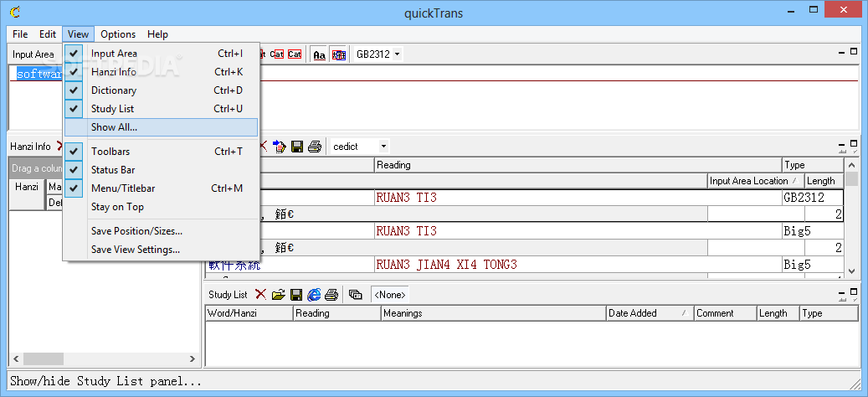Toggle Toolbars in View menu
868x397 pixels.
(161, 151)
